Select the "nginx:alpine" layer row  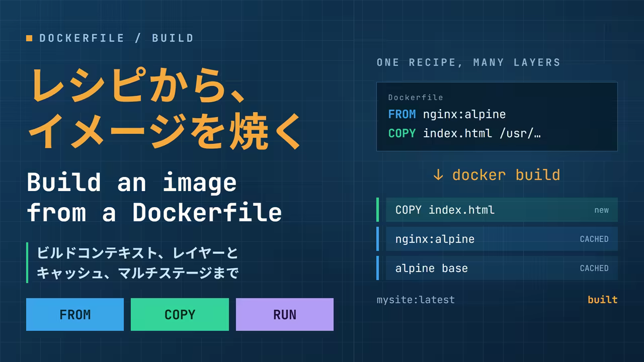click(x=497, y=239)
